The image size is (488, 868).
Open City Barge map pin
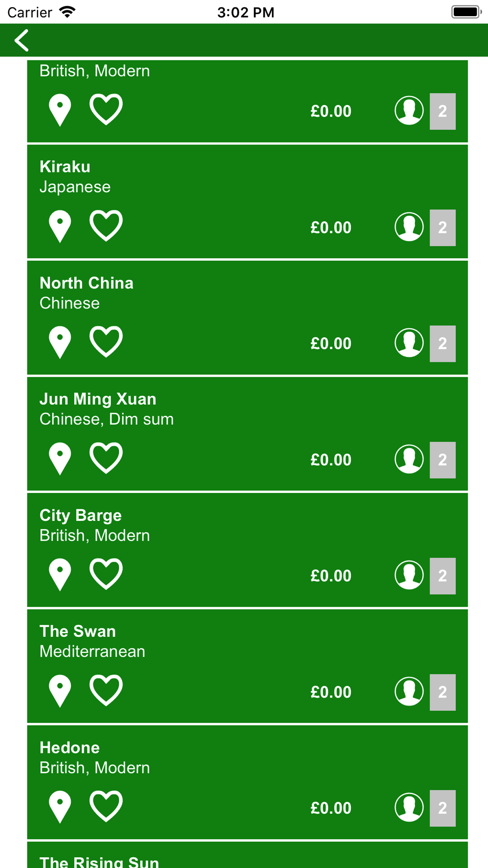click(60, 575)
